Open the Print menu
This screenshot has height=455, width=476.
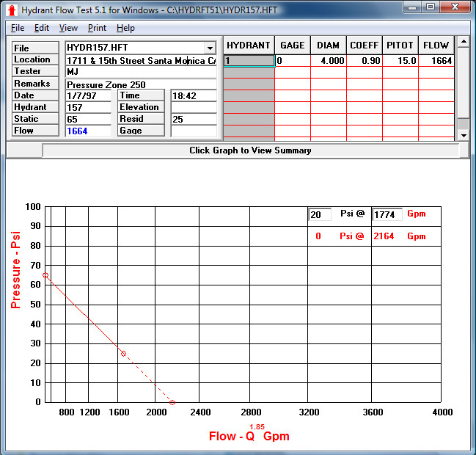pyautogui.click(x=97, y=28)
